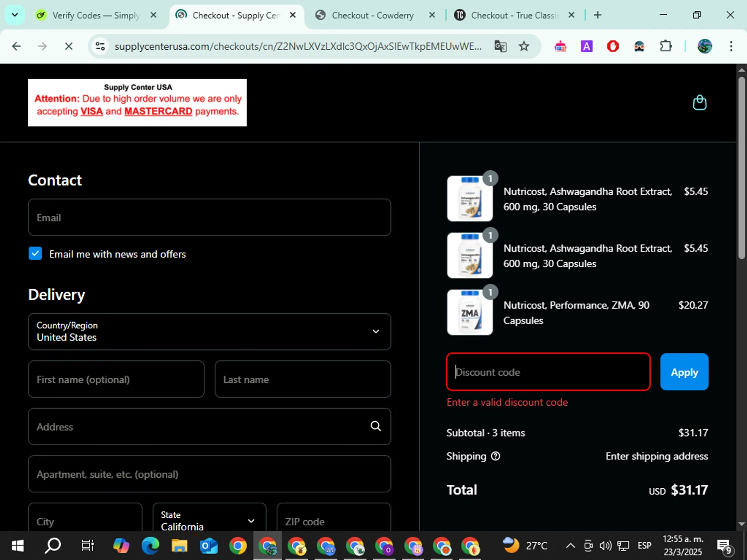747x560 pixels.
Task: Click the Address input field
Action: tap(209, 427)
